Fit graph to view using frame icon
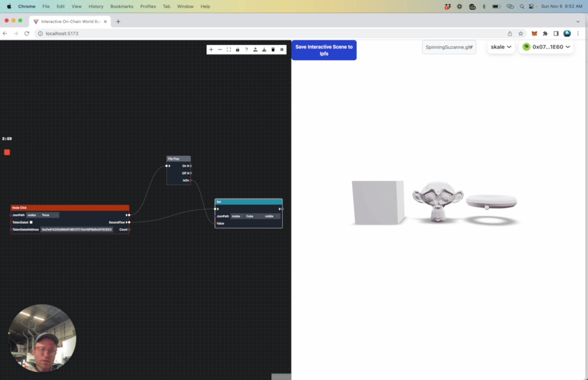Viewport: 588px width, 380px height. (229, 50)
